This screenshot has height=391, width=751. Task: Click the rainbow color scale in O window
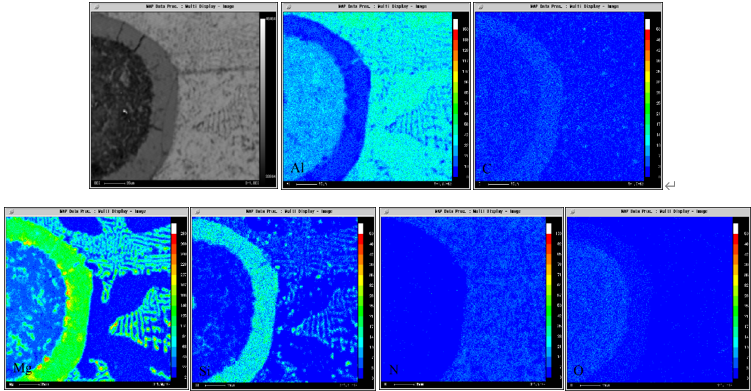pyautogui.click(x=736, y=301)
